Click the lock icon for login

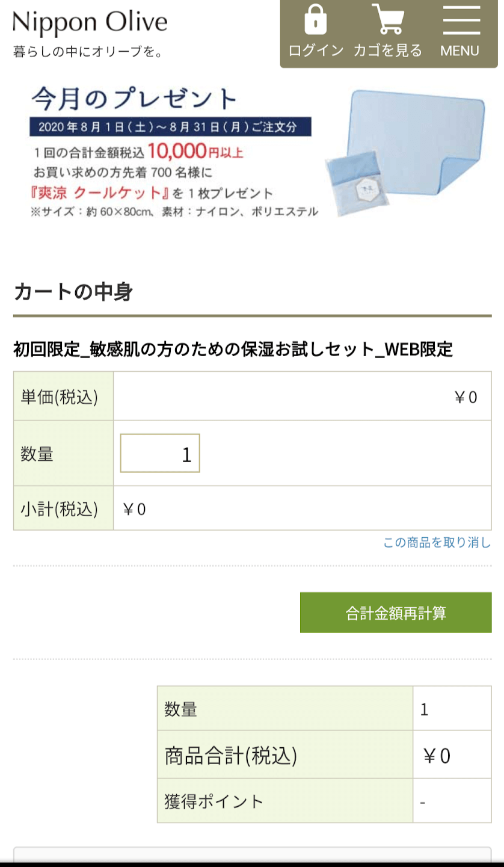315,20
